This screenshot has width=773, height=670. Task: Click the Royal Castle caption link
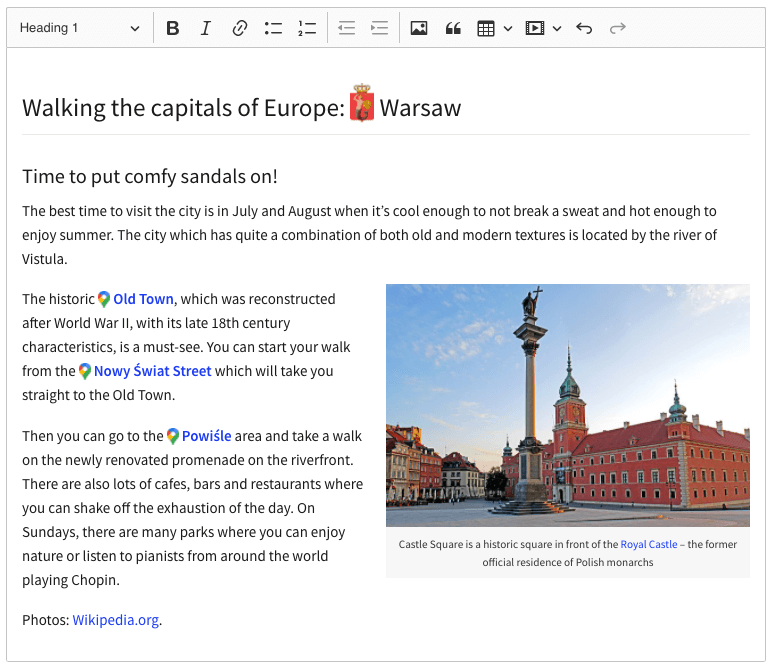(x=648, y=545)
